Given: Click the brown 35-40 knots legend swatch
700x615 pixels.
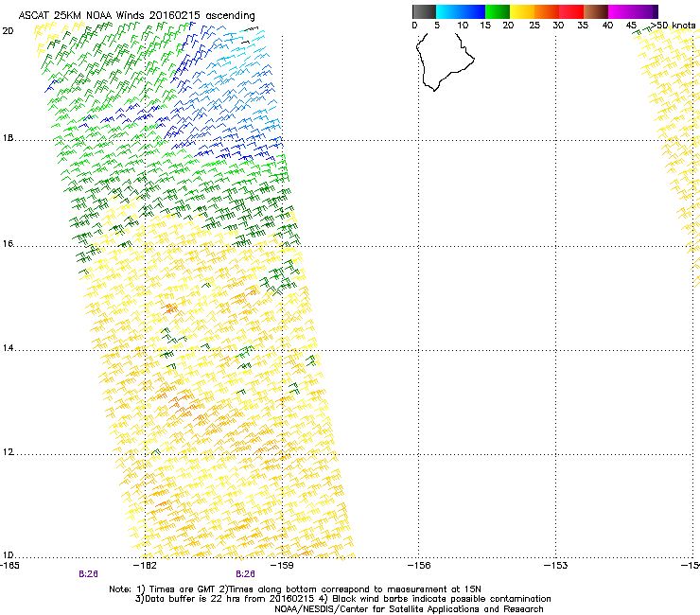Looking at the screenshot, I should [x=596, y=11].
